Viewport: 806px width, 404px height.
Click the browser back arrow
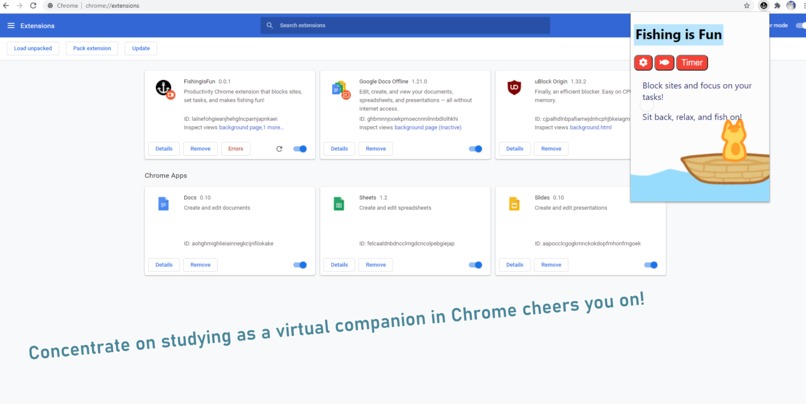(6, 6)
